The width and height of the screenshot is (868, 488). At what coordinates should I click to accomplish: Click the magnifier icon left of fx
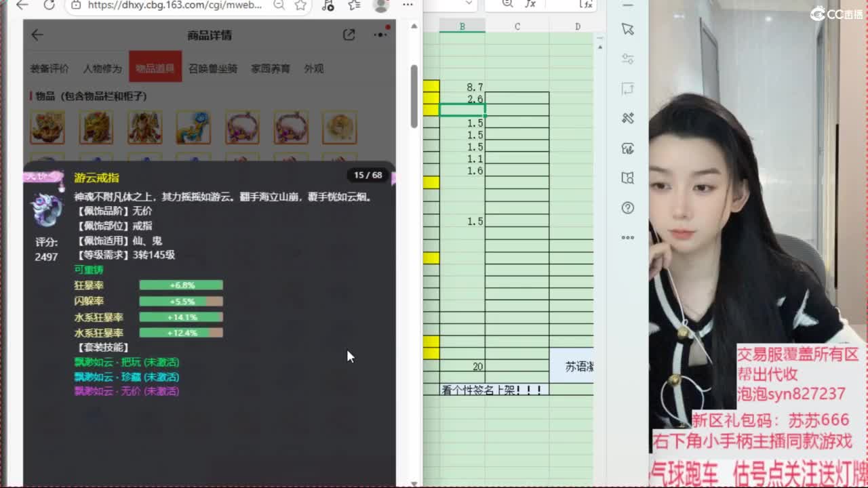pos(507,4)
